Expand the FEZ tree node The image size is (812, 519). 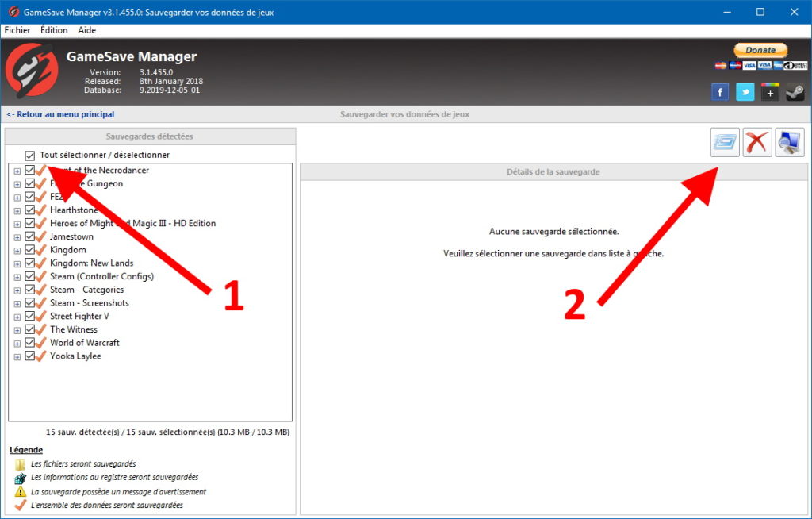[x=17, y=198]
